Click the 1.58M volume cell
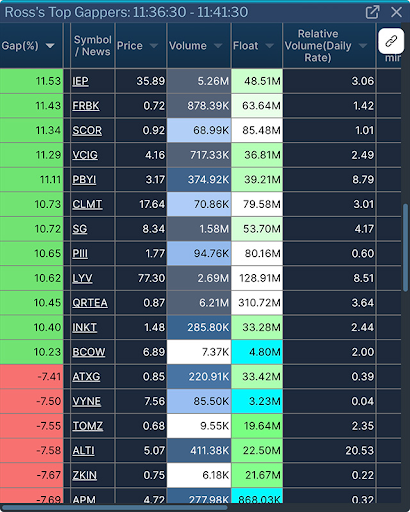 pos(199,229)
